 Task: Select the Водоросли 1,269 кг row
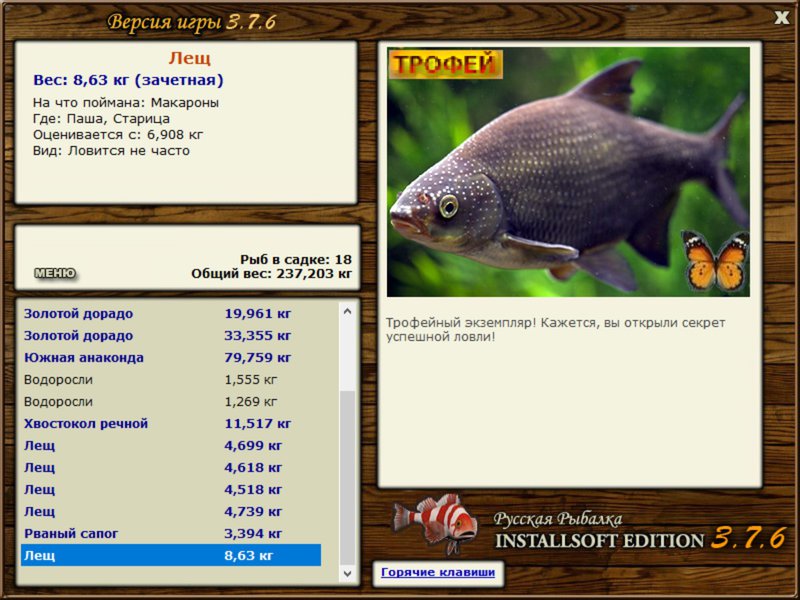tap(171, 402)
